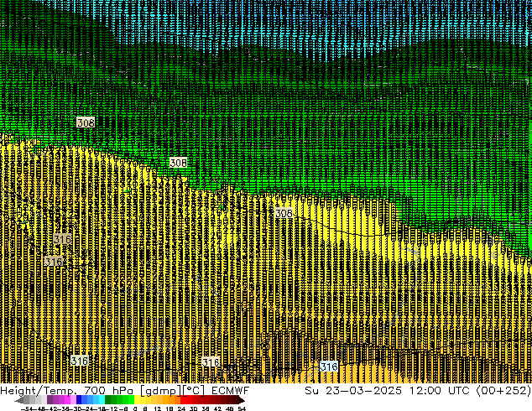Click the cyan swatch in the temperature legend
Screen dimensions: 532x411
pyautogui.click(x=102, y=400)
